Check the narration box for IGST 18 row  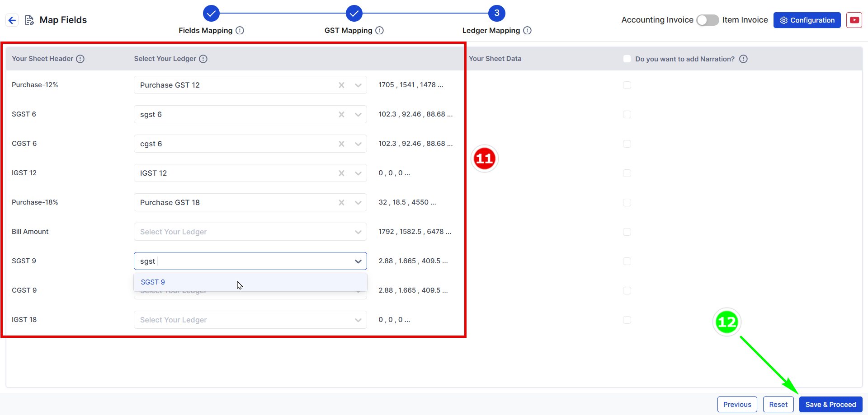coord(627,320)
